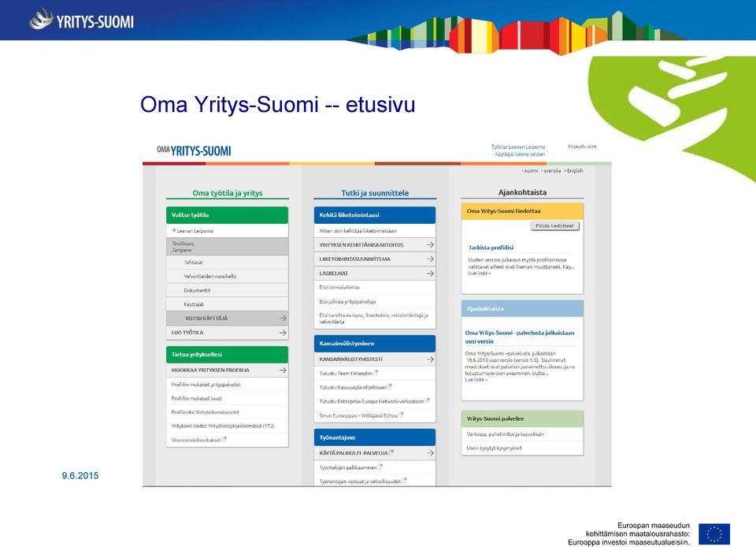
Task: Open news about new version being published
Action: tap(520, 337)
